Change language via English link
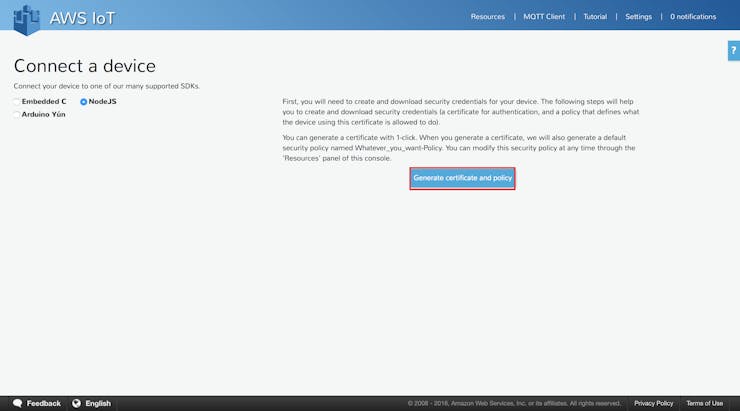 (x=98, y=403)
